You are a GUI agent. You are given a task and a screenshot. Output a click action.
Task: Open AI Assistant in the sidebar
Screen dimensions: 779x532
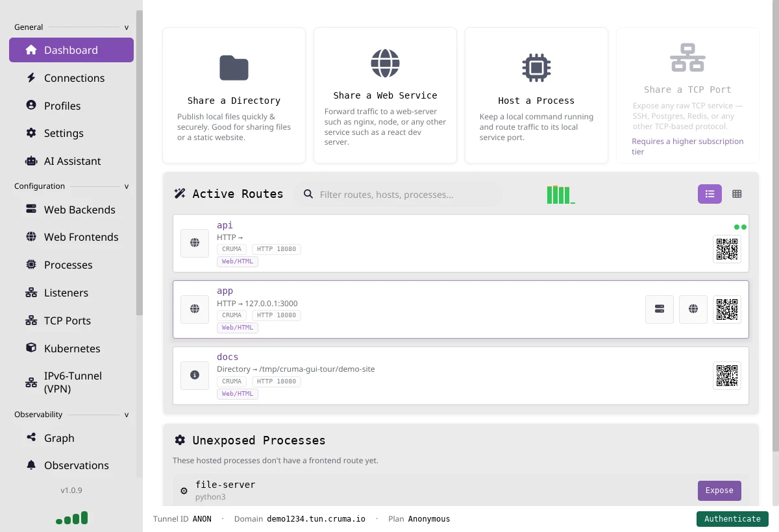click(71, 161)
